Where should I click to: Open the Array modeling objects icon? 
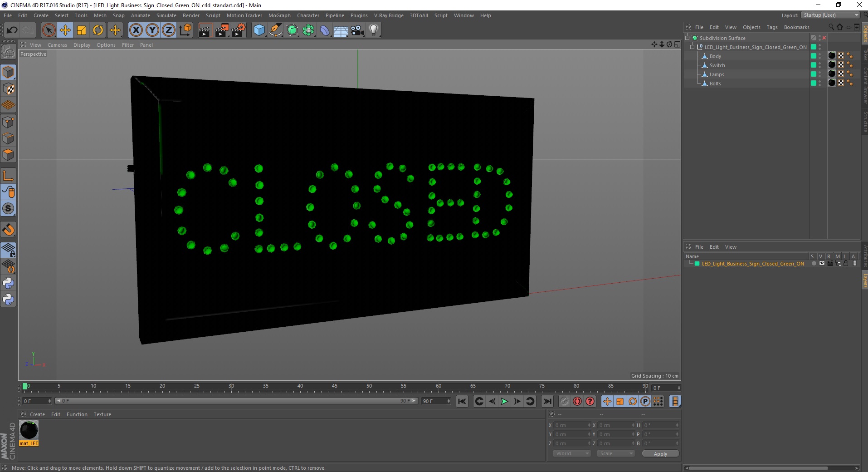click(308, 30)
